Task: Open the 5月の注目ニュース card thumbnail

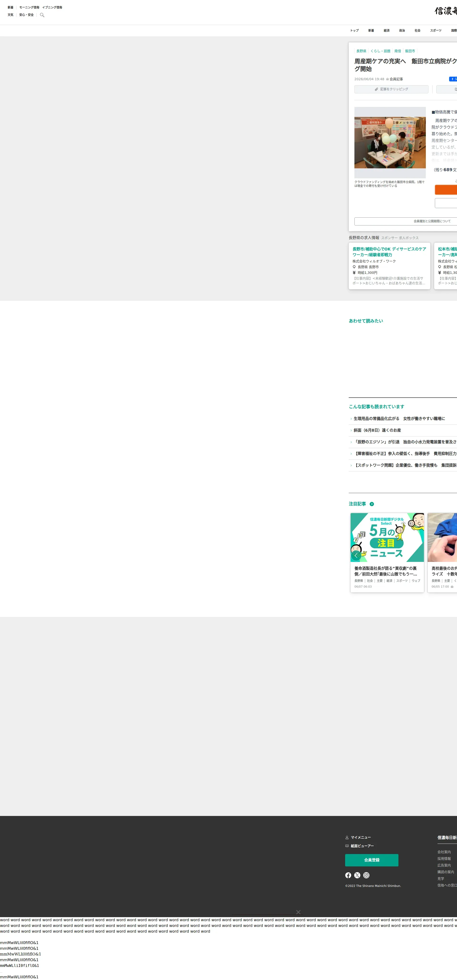Action: (387, 538)
